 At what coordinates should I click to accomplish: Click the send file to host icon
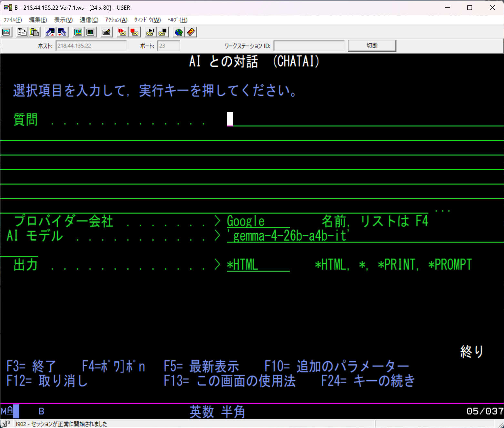click(50, 32)
